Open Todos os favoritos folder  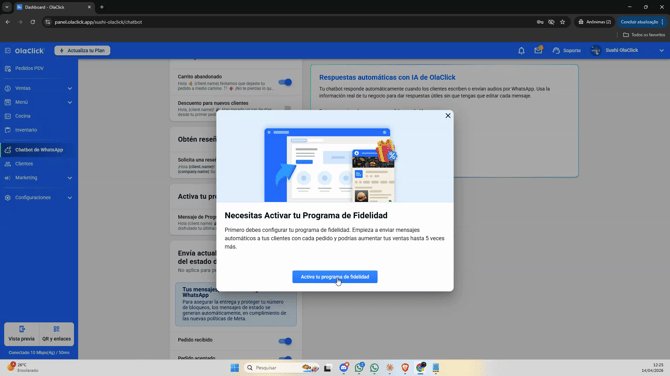pyautogui.click(x=644, y=35)
